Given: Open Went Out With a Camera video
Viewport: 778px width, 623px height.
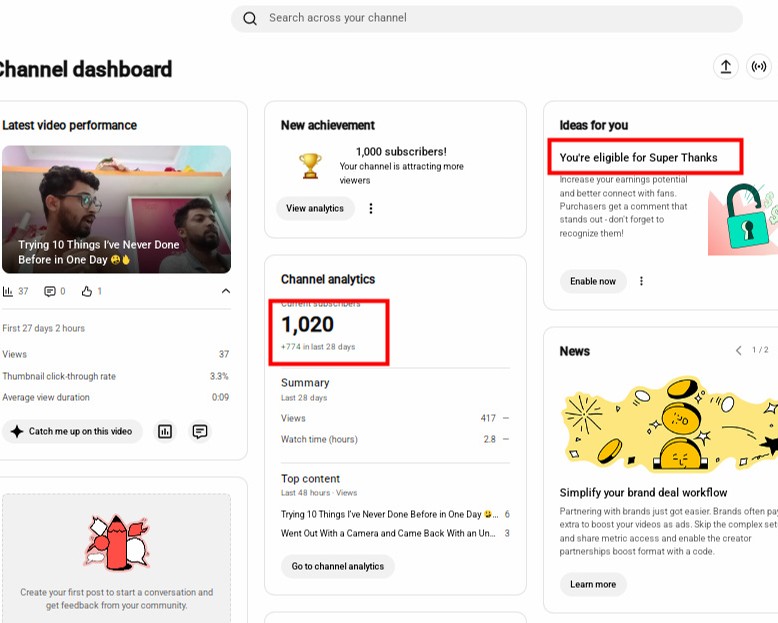Looking at the screenshot, I should point(388,533).
